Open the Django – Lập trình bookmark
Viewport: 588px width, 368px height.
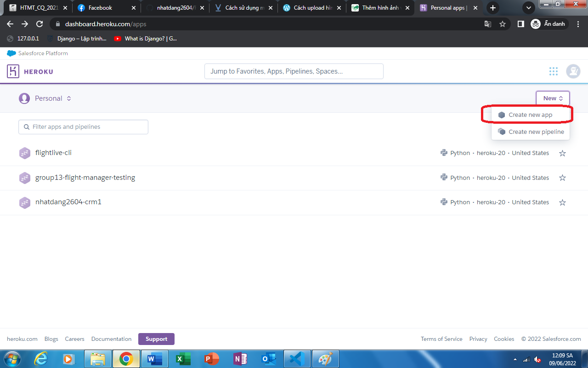(77, 39)
